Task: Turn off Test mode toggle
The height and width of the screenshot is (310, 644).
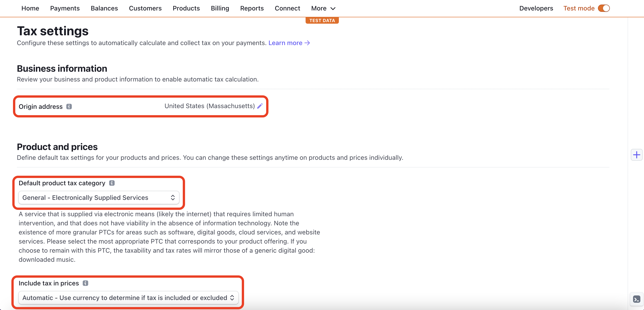Action: point(604,8)
